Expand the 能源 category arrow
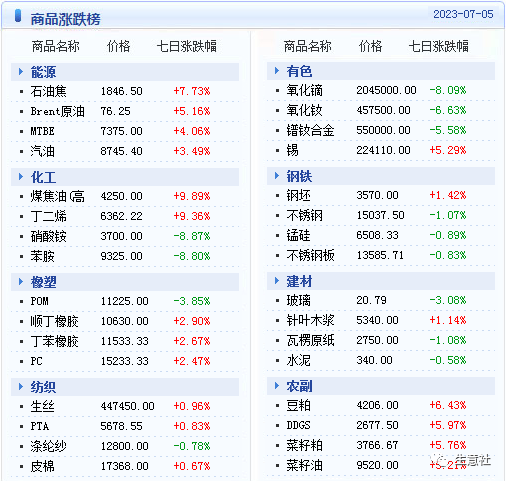Image resolution: width=506 pixels, height=481 pixels. pos(21,72)
